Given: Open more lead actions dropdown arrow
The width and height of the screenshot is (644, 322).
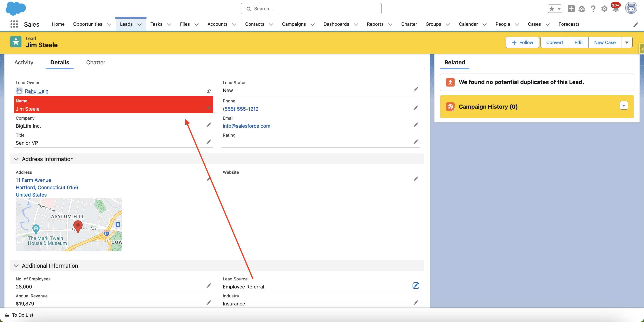Looking at the screenshot, I should 627,42.
